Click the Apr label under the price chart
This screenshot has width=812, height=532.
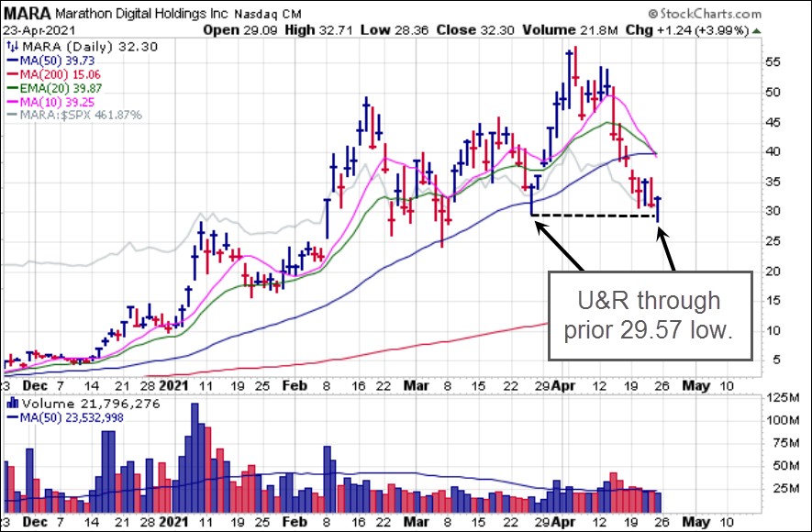[564, 385]
